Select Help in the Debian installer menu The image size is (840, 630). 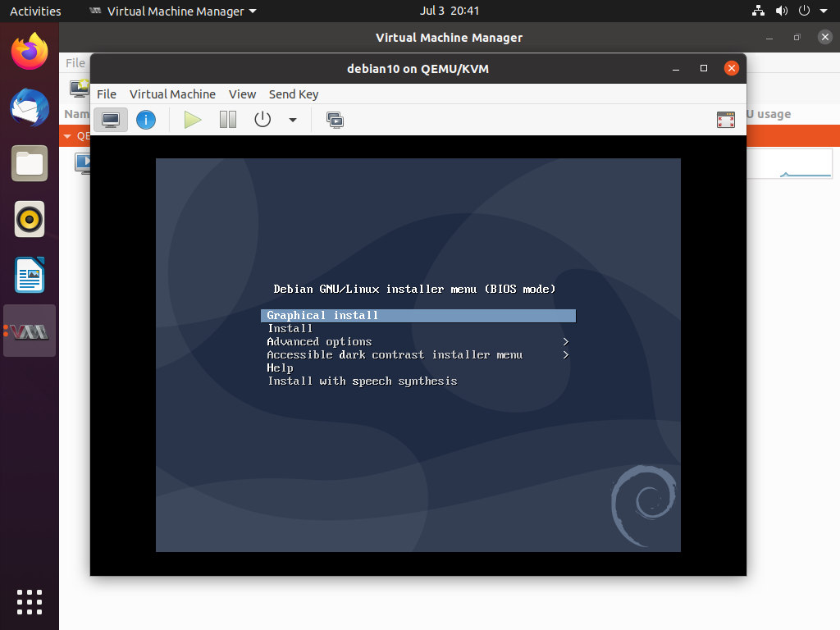[x=281, y=367]
